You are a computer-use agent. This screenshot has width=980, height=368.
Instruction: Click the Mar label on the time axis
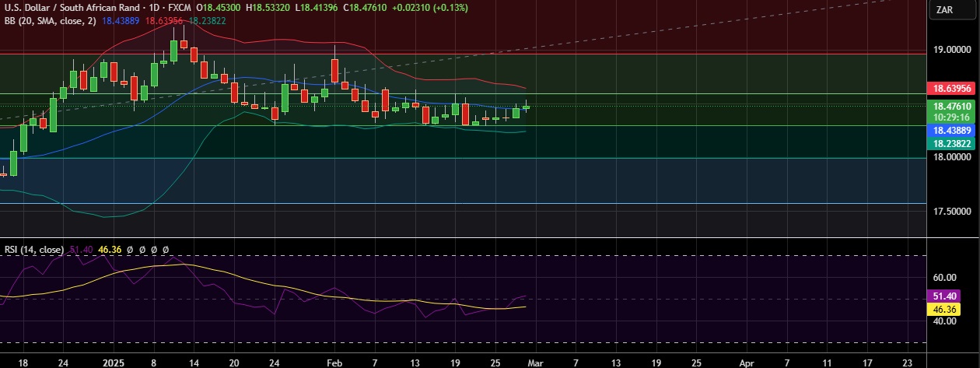click(x=537, y=362)
